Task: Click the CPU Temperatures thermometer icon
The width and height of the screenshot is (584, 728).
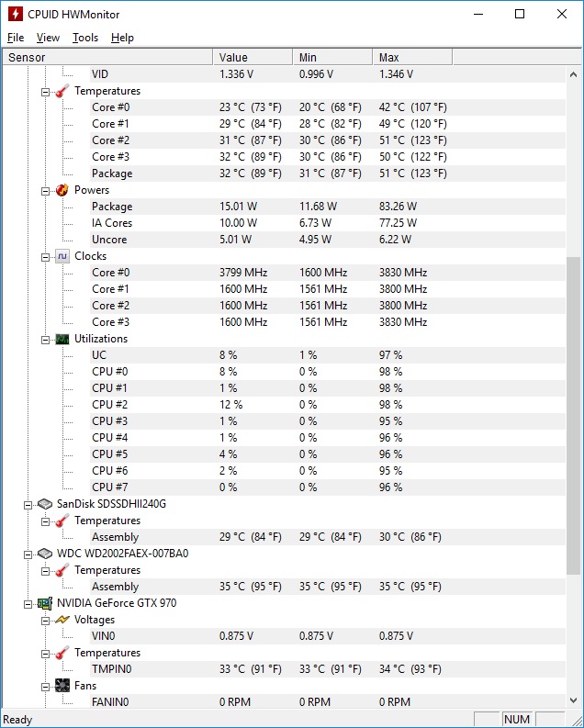Action: click(x=62, y=91)
